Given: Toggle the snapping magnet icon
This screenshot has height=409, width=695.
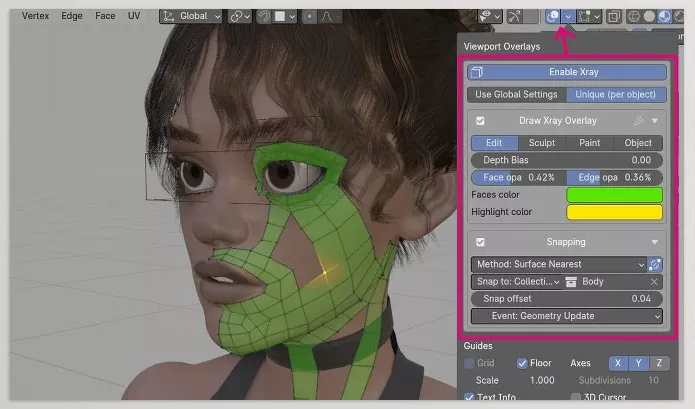Looking at the screenshot, I should [264, 17].
